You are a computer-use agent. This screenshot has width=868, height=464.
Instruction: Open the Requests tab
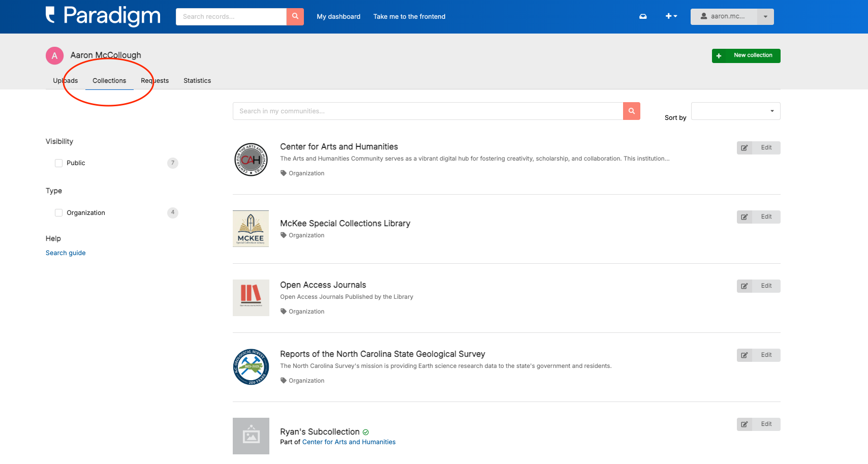coord(155,81)
